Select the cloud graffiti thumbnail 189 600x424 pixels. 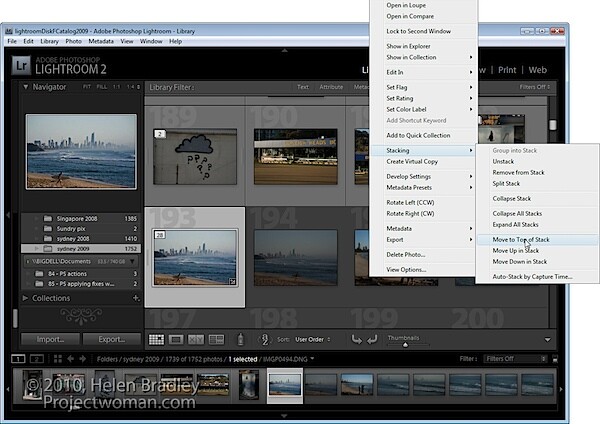195,157
